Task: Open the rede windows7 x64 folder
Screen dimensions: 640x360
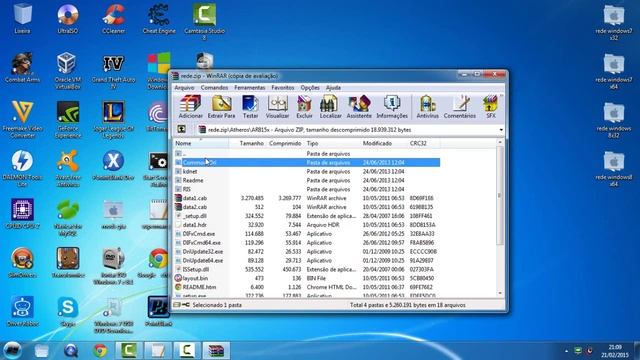Action: click(614, 71)
